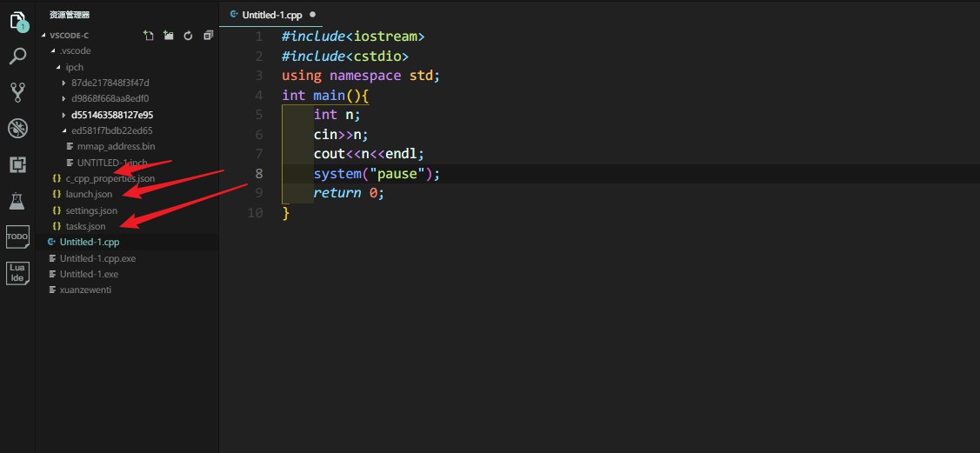Click line number 8 in the gutter
The height and width of the screenshot is (453, 980).
259,174
